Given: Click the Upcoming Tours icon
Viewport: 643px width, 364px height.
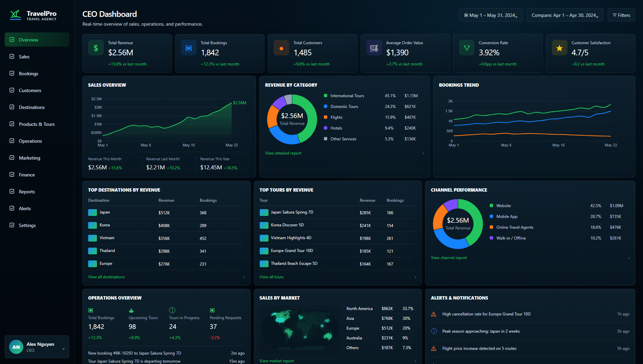Looking at the screenshot, I should click(131, 310).
